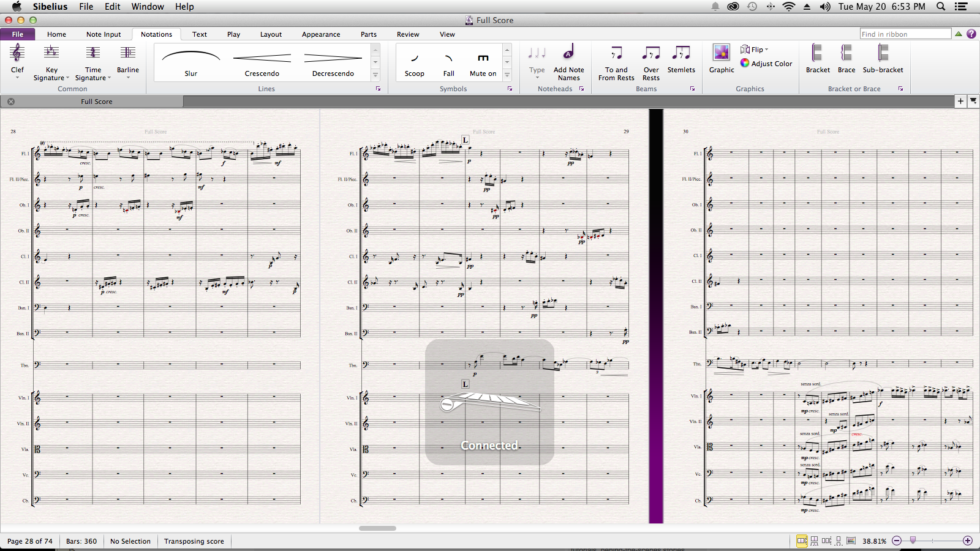Add a Brace

pos(846,59)
